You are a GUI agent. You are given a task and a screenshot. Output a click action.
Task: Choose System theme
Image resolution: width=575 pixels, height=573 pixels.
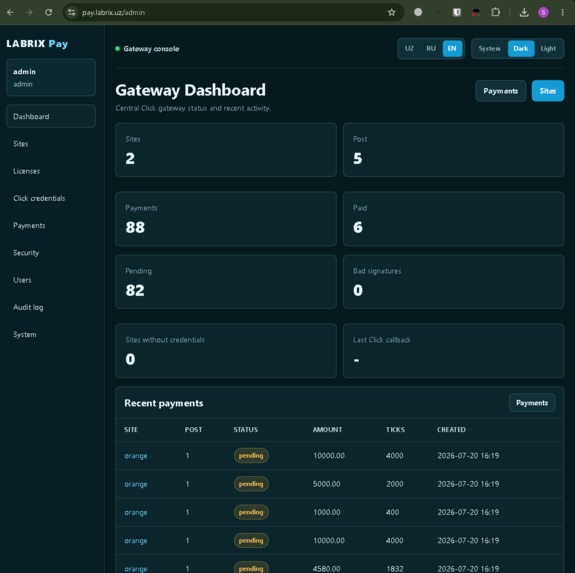489,49
